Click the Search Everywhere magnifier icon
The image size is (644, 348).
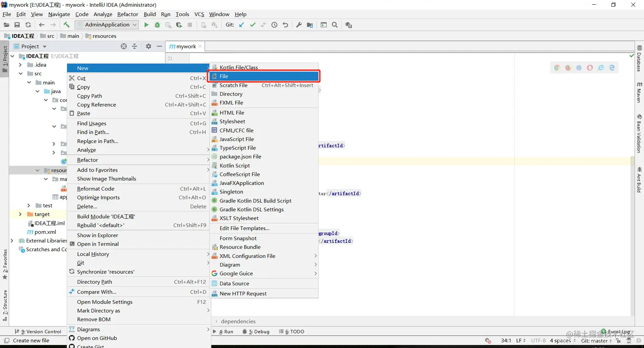tap(335, 25)
